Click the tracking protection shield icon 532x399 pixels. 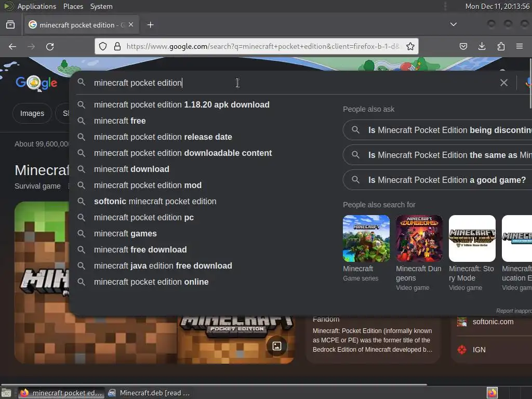coord(103,46)
